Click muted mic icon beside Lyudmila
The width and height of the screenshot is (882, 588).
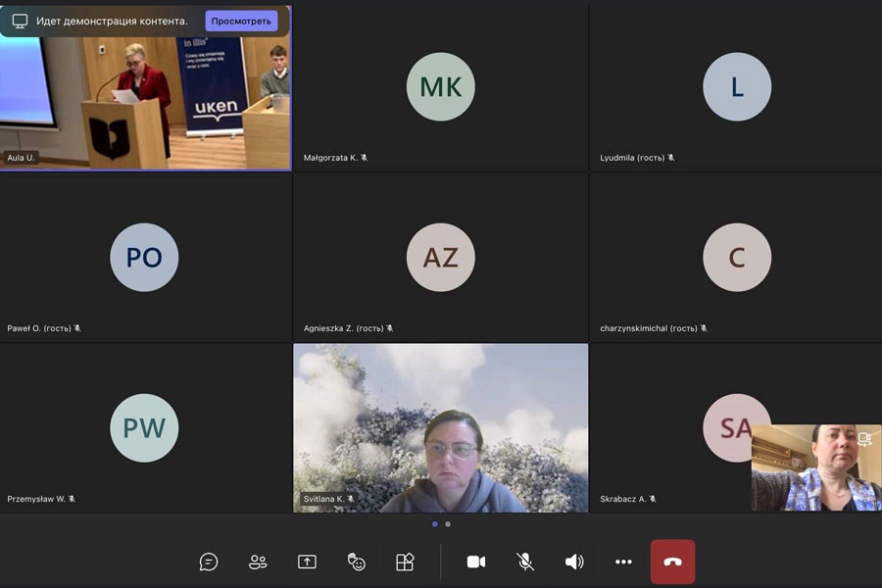[x=670, y=158]
